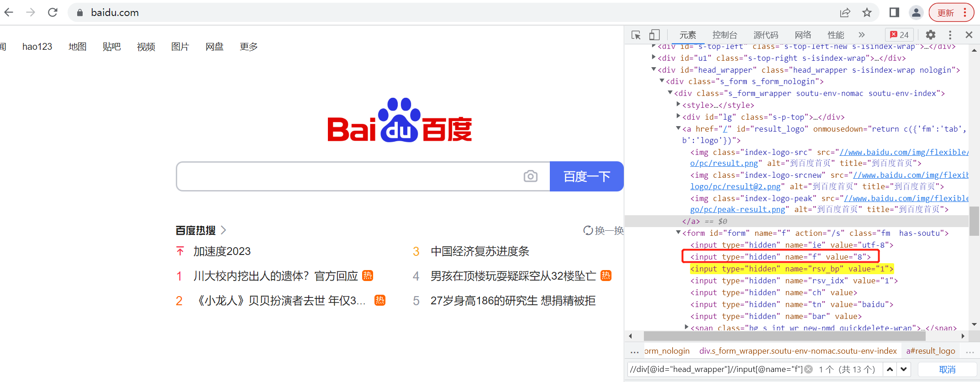Expand the style element node

678,105
